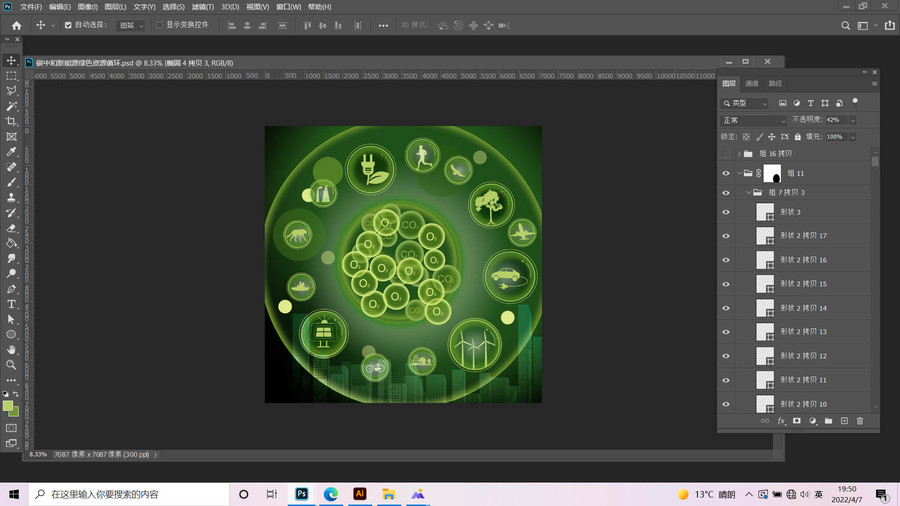Select the Horizontal Type tool
900x506 pixels.
tap(11, 304)
